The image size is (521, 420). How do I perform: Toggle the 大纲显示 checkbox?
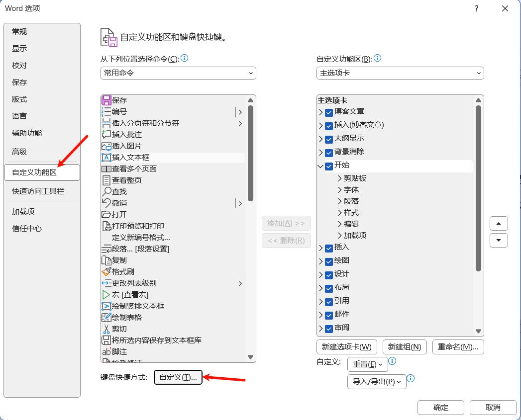click(x=329, y=140)
